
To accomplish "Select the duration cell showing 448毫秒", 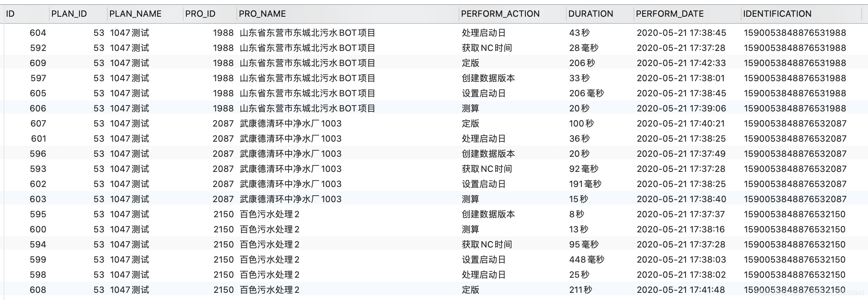I will (586, 260).
